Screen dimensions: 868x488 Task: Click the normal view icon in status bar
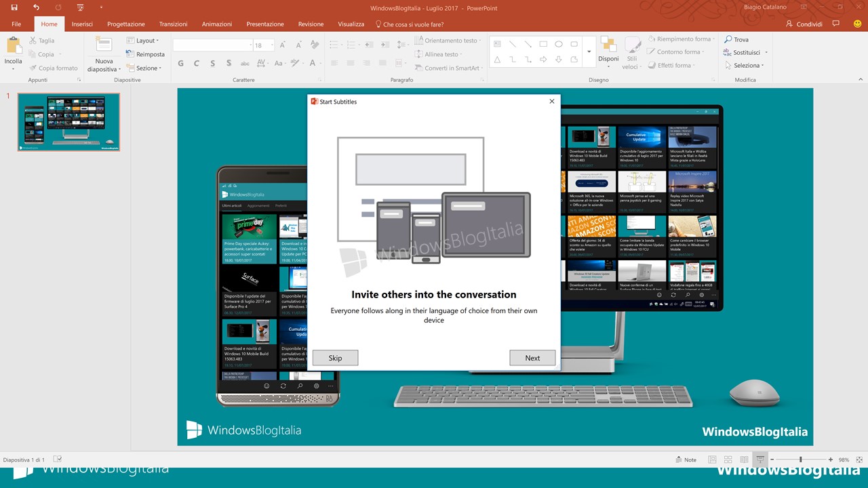point(712,460)
